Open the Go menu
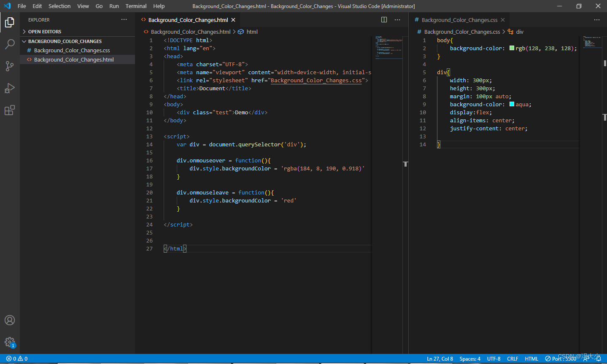The image size is (607, 364). tap(99, 6)
